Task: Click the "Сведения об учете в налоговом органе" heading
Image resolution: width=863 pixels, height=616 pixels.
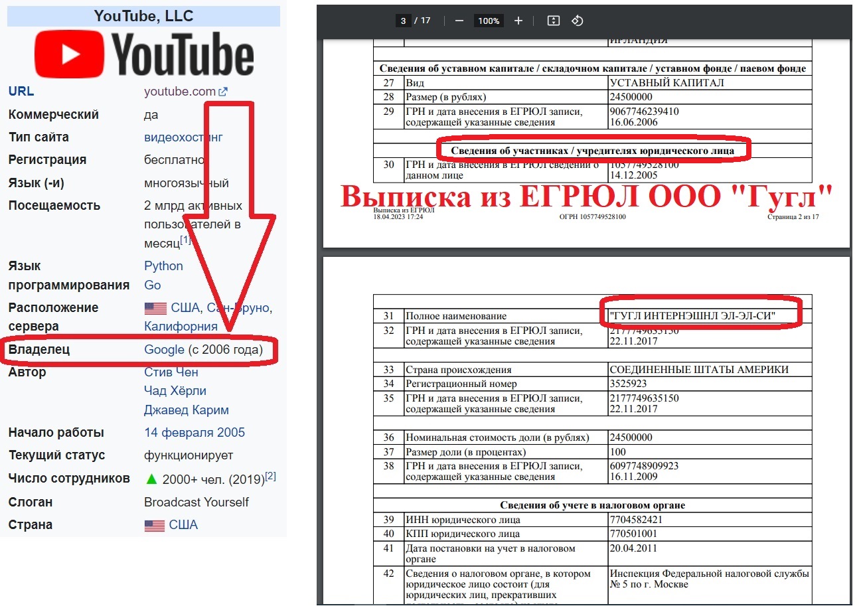Action: [x=593, y=505]
